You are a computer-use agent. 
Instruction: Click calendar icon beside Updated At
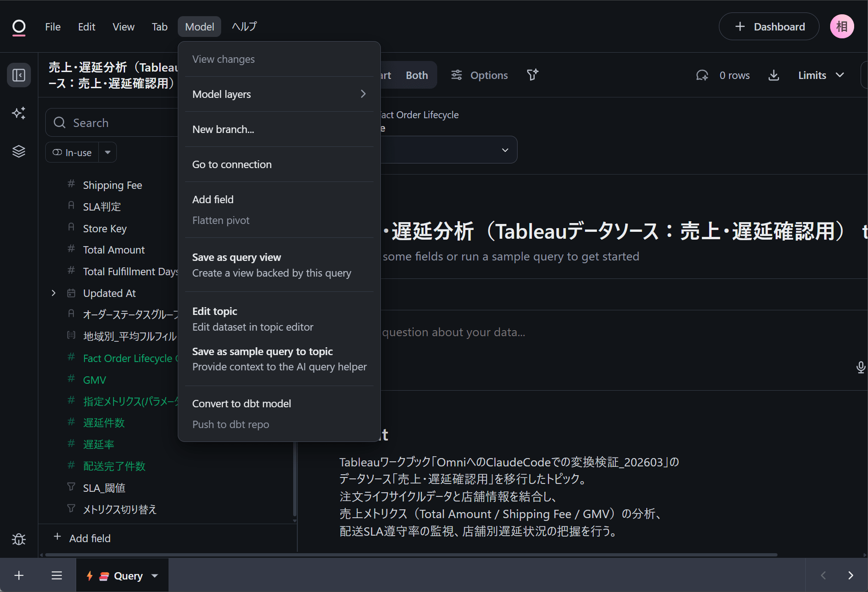coord(71,293)
